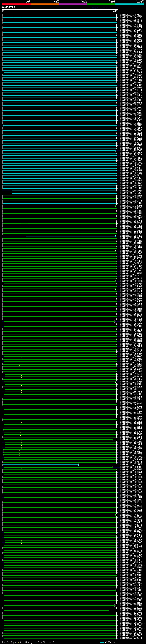Select hit label UniRef100_P05064
Viewport: 146px width, 644px height.
131,472
